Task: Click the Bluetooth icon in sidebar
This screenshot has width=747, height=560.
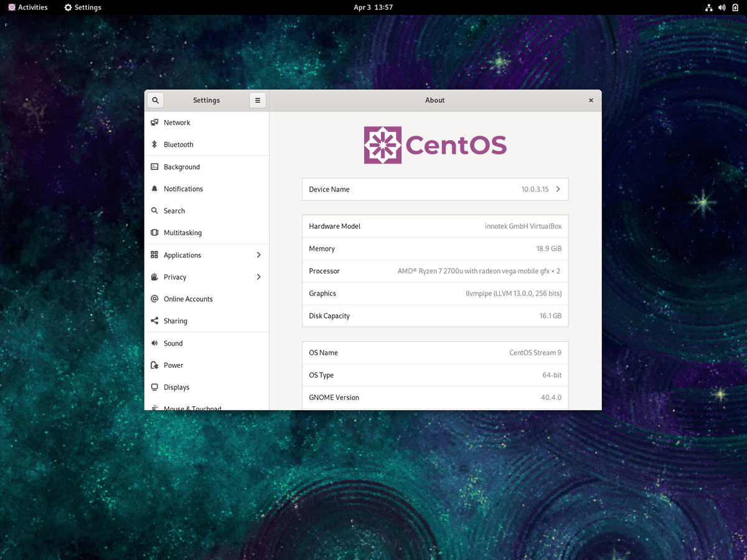Action: pos(154,144)
